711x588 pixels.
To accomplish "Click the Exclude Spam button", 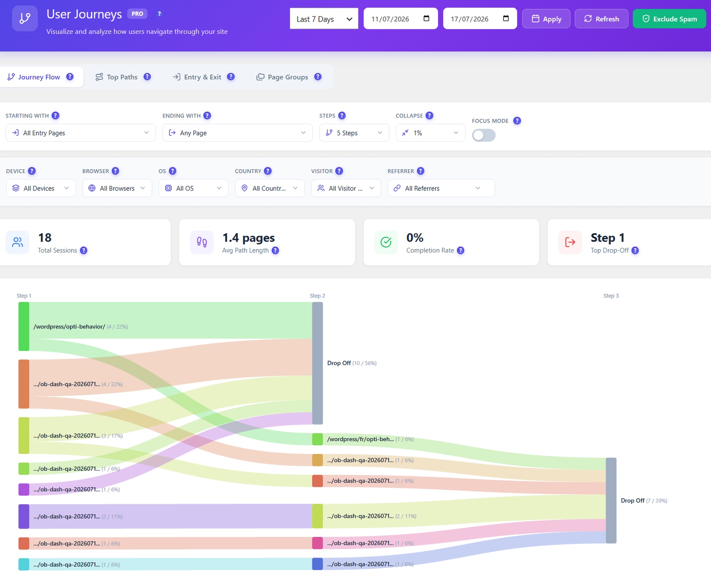I will tap(669, 19).
